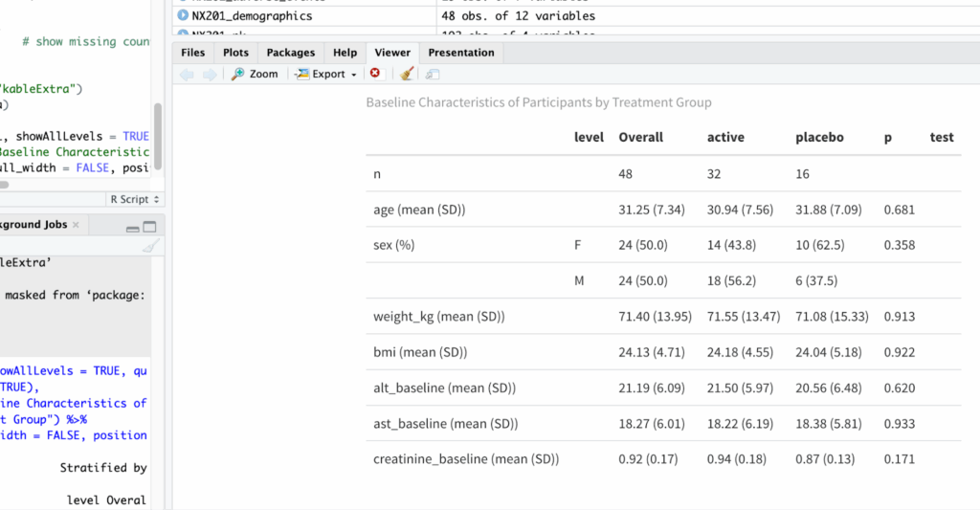Click '48 obs. of 12 variables' text
This screenshot has height=510, width=980.
coord(518,15)
